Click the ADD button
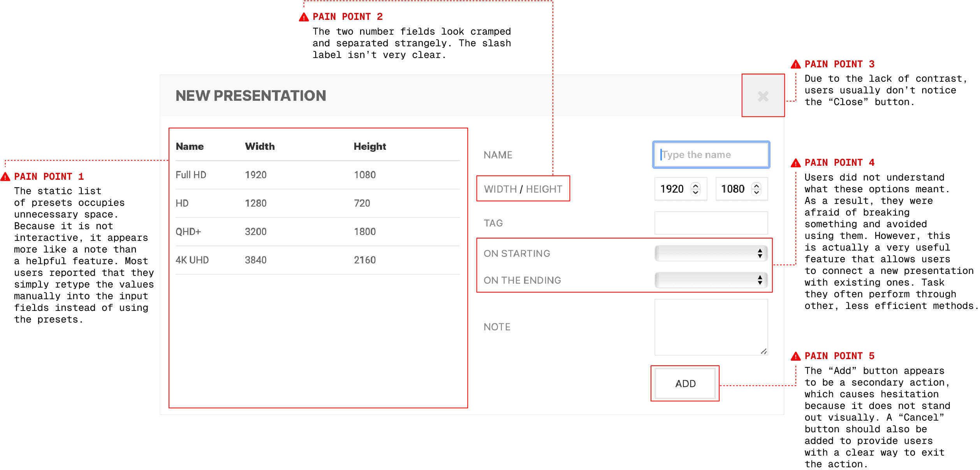The image size is (980, 470). (685, 384)
